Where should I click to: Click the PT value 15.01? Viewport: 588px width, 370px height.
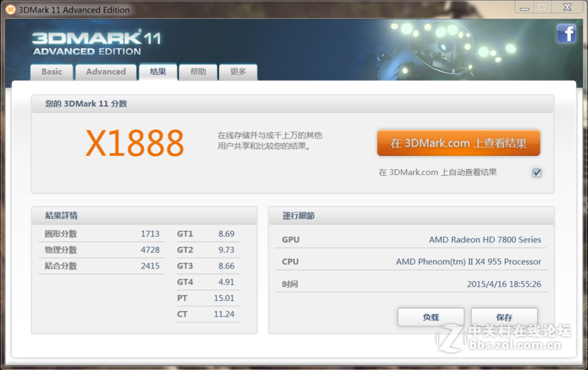(x=224, y=298)
